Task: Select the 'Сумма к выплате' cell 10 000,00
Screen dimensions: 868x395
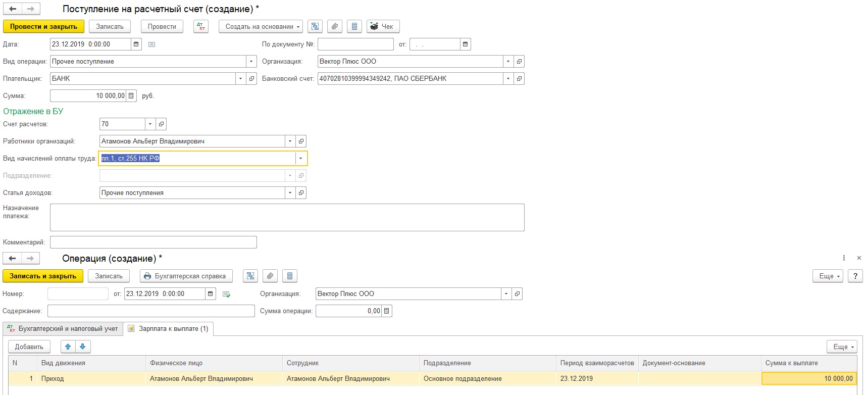Action: coord(809,378)
